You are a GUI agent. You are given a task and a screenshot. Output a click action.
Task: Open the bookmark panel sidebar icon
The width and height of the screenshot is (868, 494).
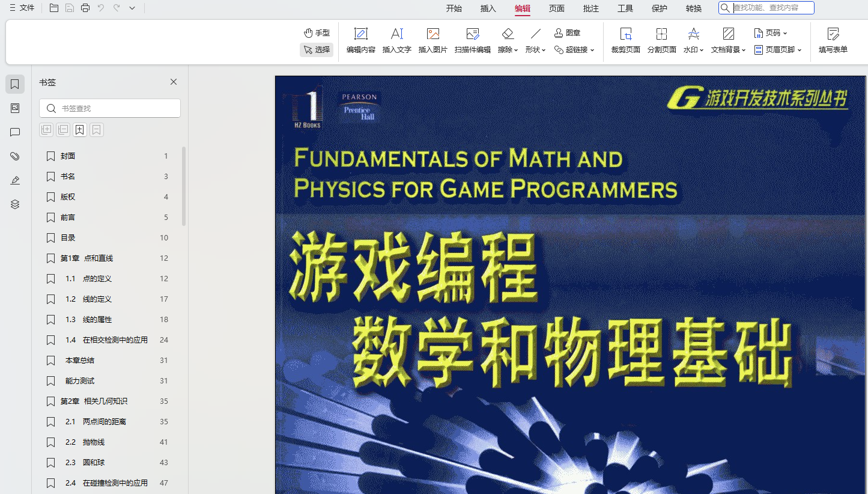click(15, 84)
